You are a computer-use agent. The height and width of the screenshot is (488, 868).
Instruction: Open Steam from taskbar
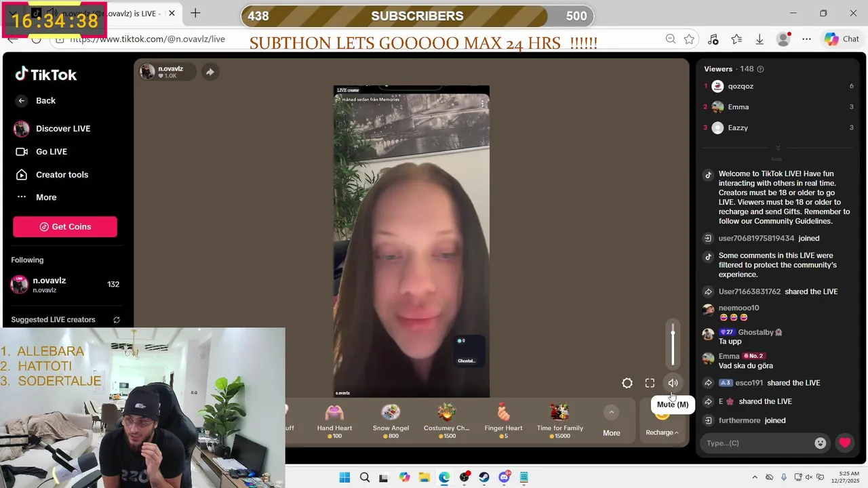pyautogui.click(x=484, y=477)
